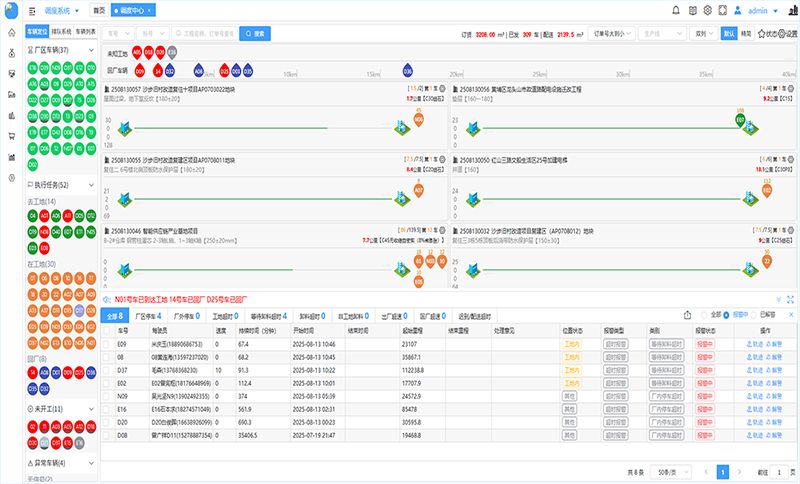Tick the select-all checkbox in table header

tap(107, 329)
